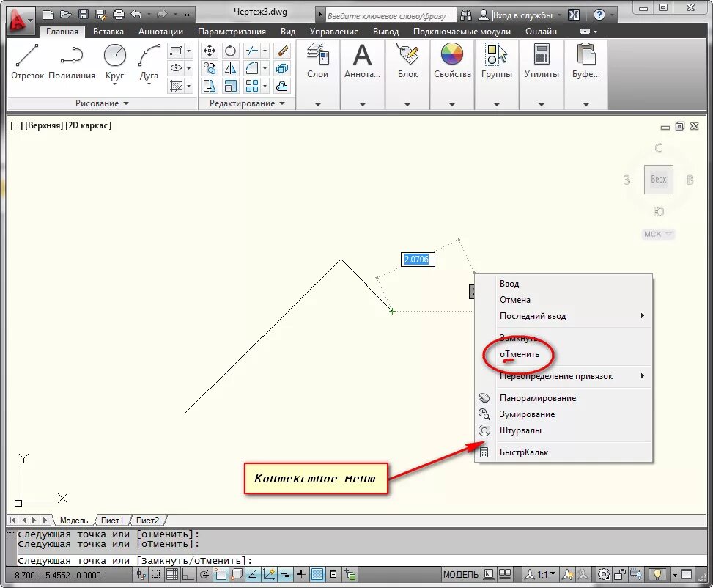This screenshot has width=713, height=588.
Task: Open the Блок panel dropdown
Action: click(x=407, y=105)
